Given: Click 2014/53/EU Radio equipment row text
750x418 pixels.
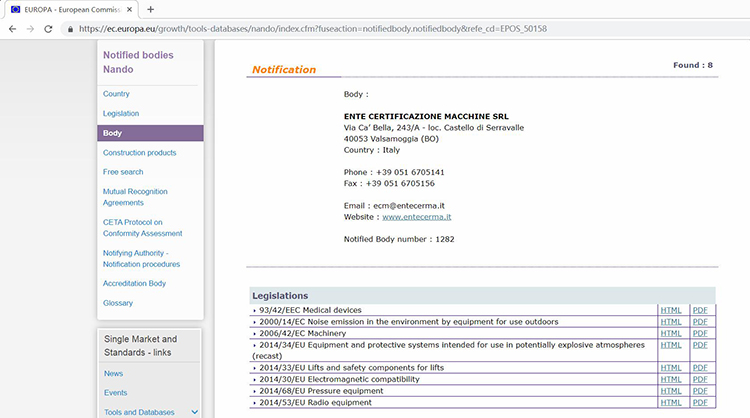Looking at the screenshot, I should point(316,403).
